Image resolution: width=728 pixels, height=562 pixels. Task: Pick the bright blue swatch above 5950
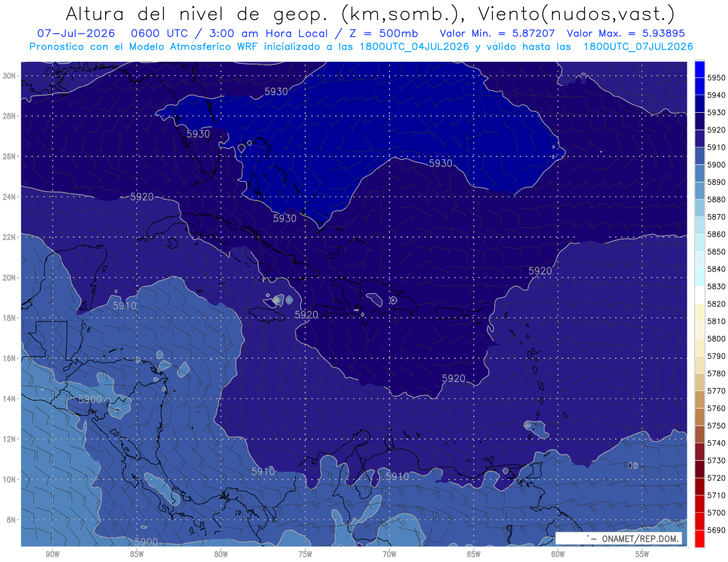[x=699, y=69]
